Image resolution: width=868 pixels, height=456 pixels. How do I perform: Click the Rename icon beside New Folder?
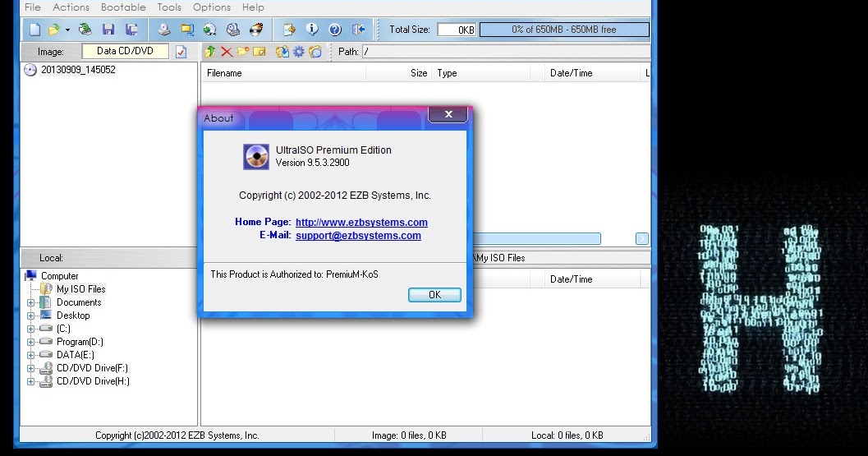(x=259, y=52)
